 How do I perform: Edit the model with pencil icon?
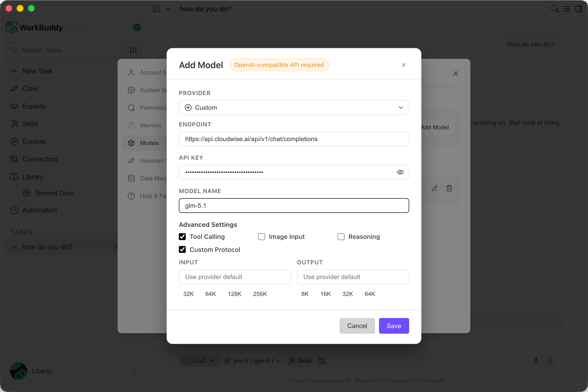click(x=434, y=188)
